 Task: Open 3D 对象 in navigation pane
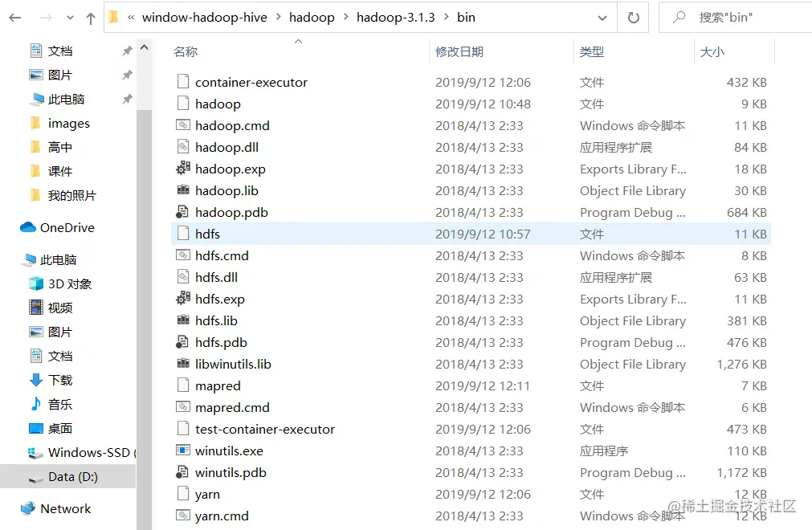(70, 283)
